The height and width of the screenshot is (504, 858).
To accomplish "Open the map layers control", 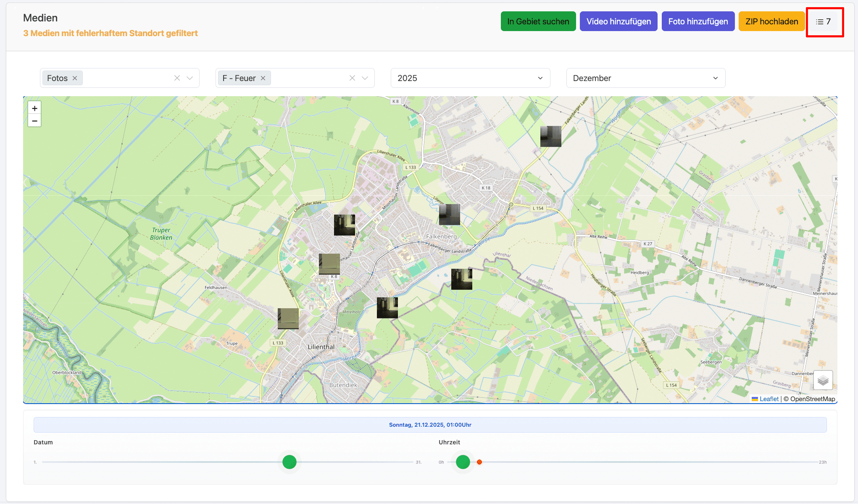I will coord(823,381).
